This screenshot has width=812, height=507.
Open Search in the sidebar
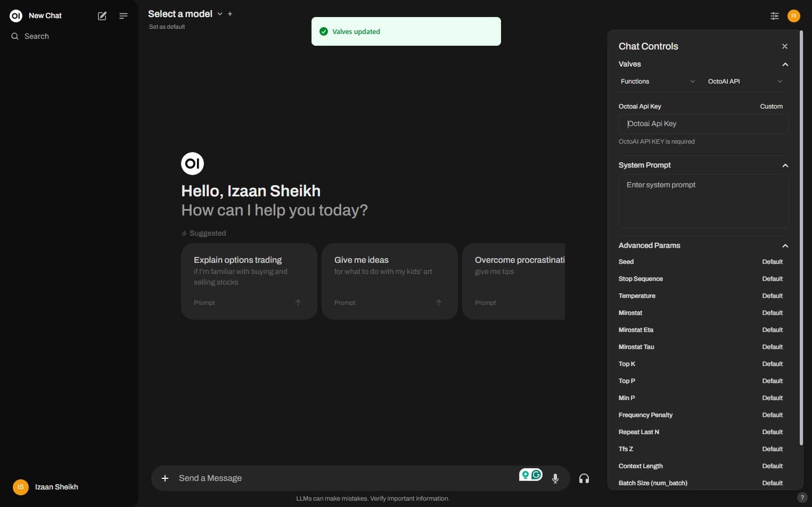[x=37, y=36]
